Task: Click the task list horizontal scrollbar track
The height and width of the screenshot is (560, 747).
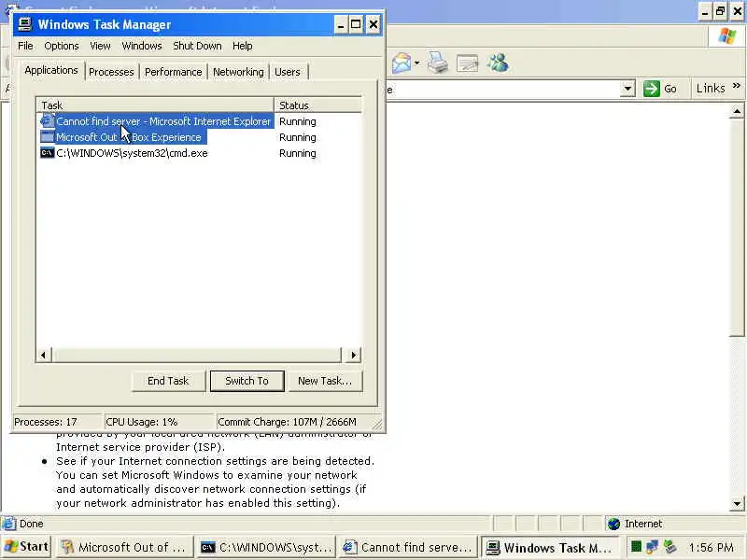Action: click(197, 355)
